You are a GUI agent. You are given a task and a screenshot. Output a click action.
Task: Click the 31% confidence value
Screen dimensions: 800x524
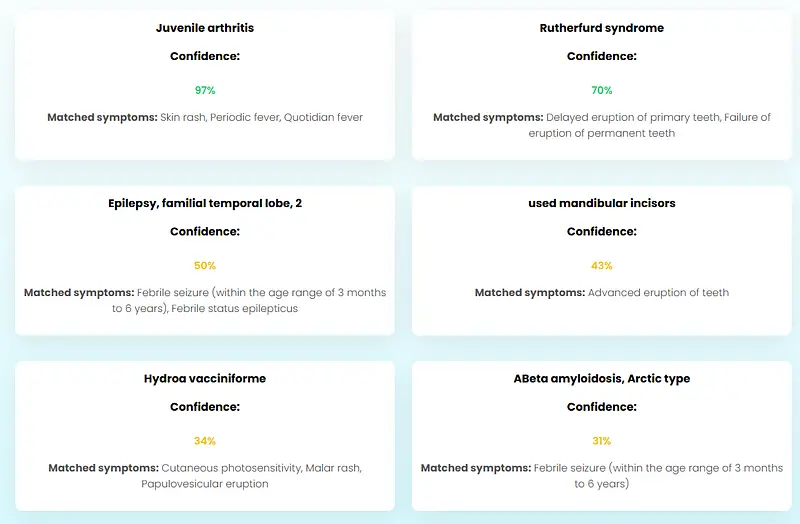pyautogui.click(x=602, y=441)
